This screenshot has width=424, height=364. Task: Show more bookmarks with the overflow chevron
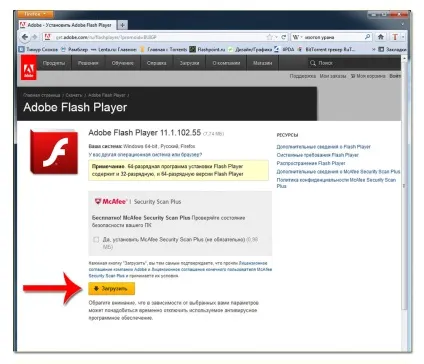[373, 49]
